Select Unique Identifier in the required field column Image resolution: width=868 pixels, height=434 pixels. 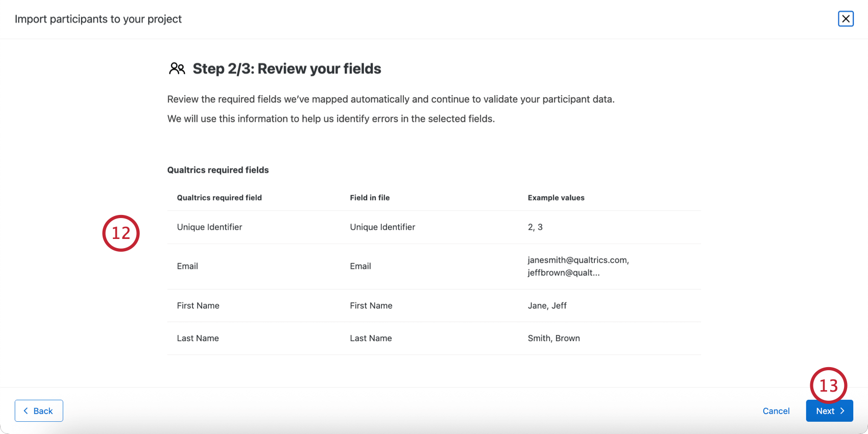tap(209, 227)
